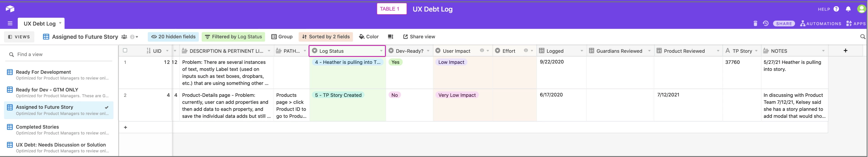The height and width of the screenshot is (157, 868).
Task: Expand the Log Status column dropdown arrow
Action: [x=381, y=51]
